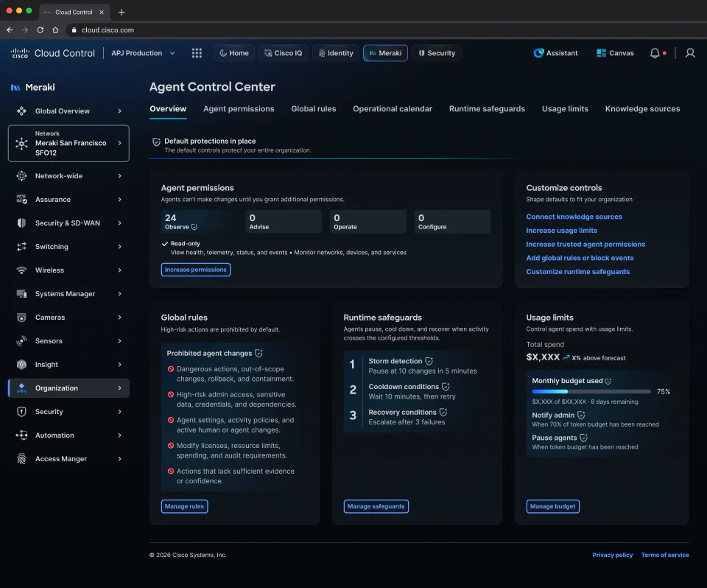Click the Manage safeguards button

(376, 506)
